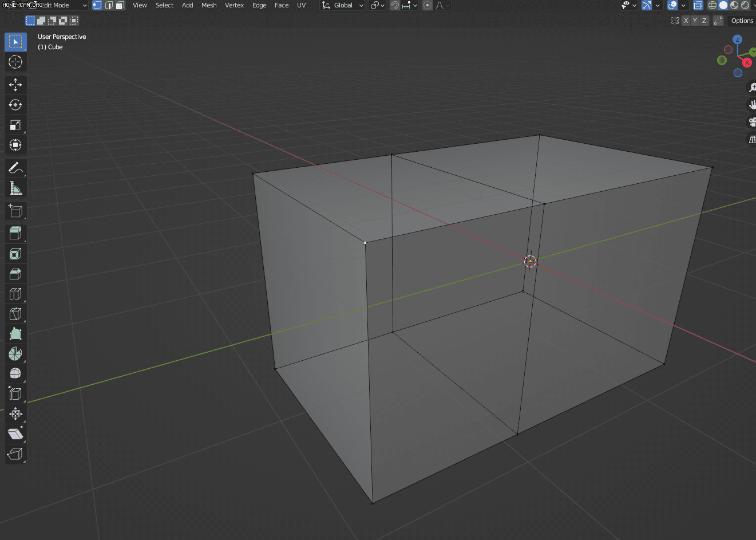Open the pivot point dropdown
Viewport: 756px width, 540px height.
click(377, 5)
